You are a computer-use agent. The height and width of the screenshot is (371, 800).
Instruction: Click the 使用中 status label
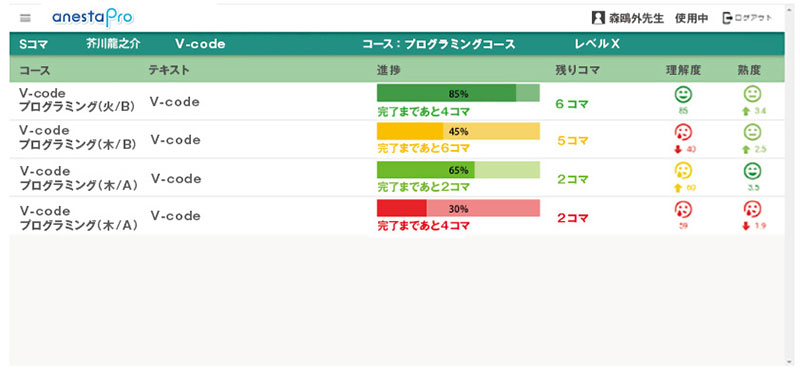click(691, 18)
